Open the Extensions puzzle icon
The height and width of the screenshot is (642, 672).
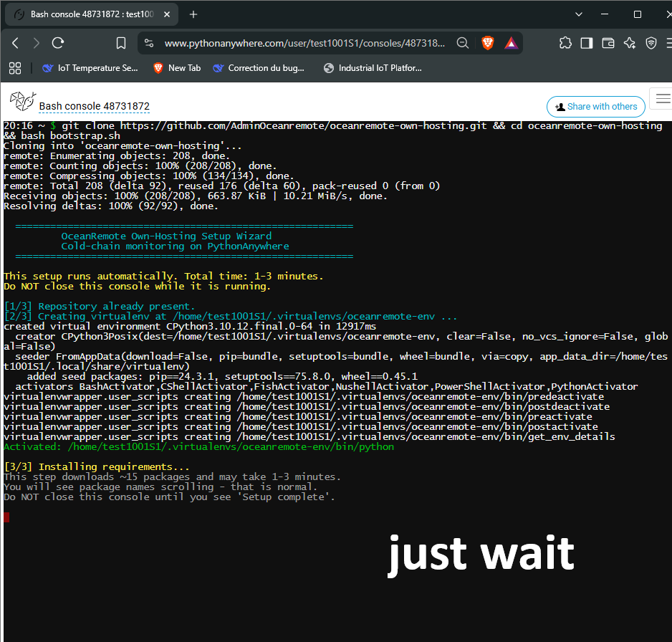pyautogui.click(x=565, y=43)
